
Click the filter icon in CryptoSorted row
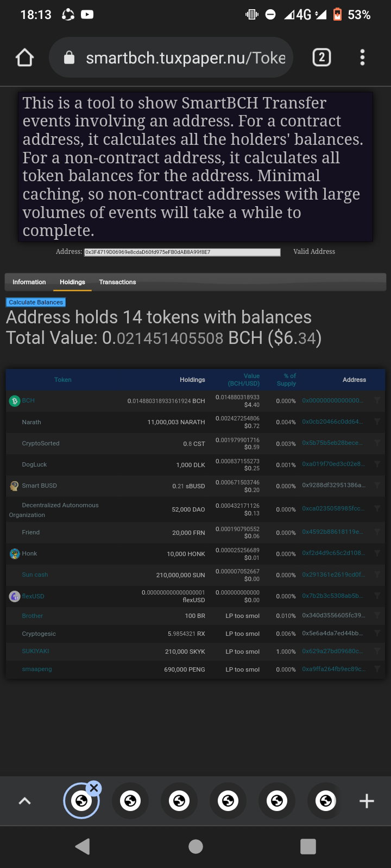pos(377,443)
